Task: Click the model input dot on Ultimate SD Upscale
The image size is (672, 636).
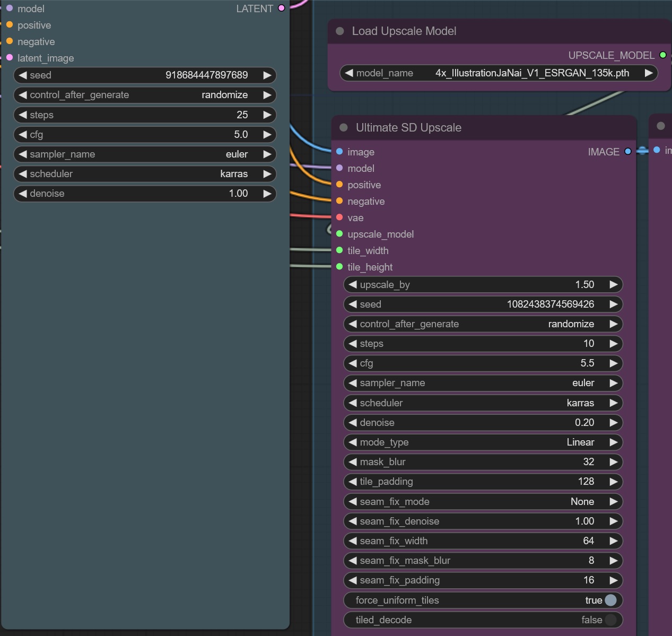Action: (339, 168)
